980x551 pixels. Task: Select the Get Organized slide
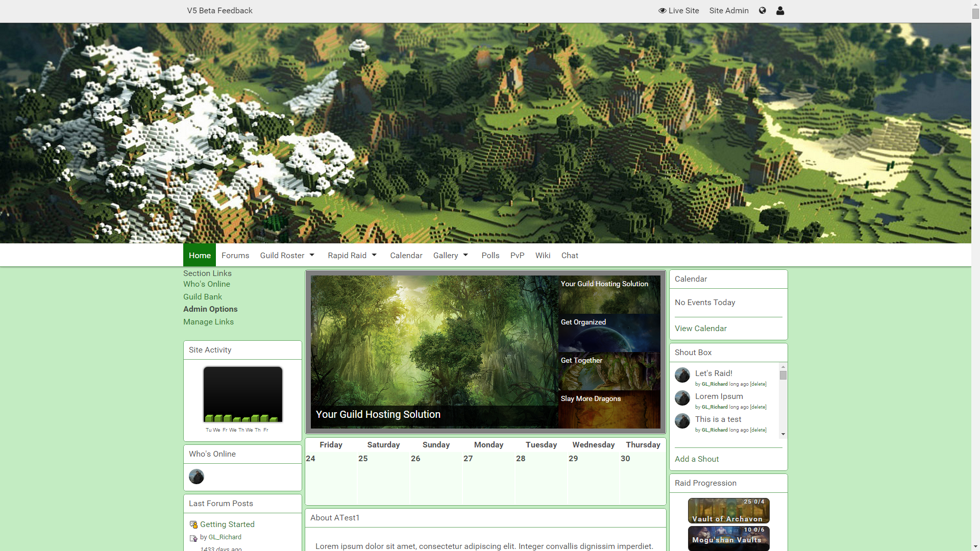[x=609, y=333]
